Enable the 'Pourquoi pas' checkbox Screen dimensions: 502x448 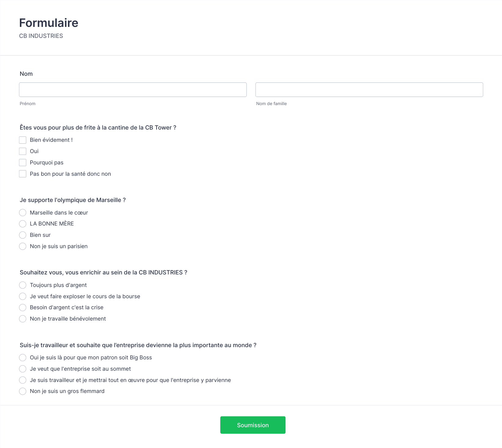pyautogui.click(x=23, y=163)
